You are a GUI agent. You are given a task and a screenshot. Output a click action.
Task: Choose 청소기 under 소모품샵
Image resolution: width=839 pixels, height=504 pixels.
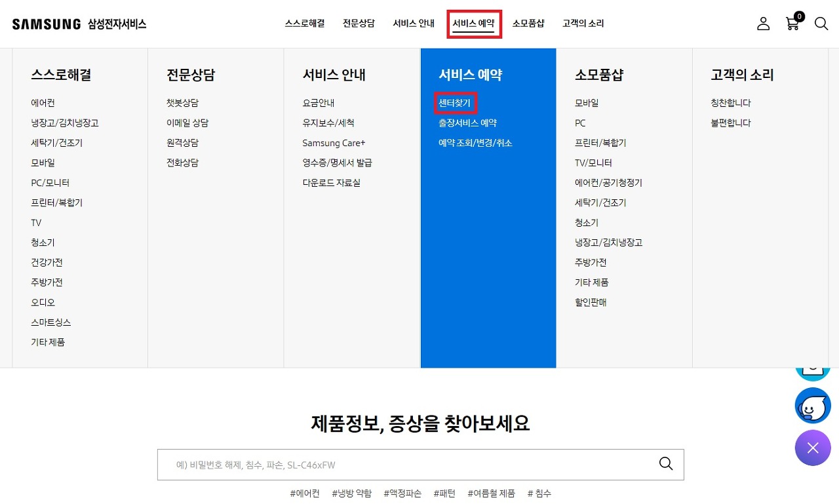tap(587, 223)
